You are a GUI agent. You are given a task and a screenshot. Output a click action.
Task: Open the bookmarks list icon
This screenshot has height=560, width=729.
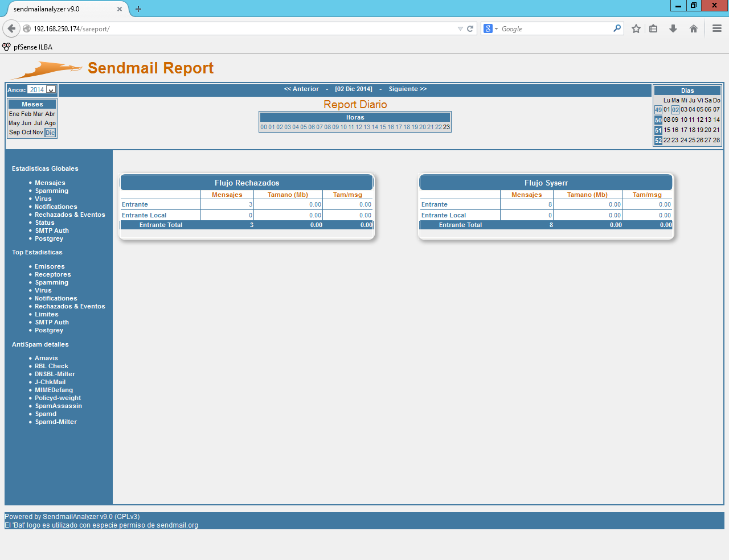pyautogui.click(x=654, y=28)
